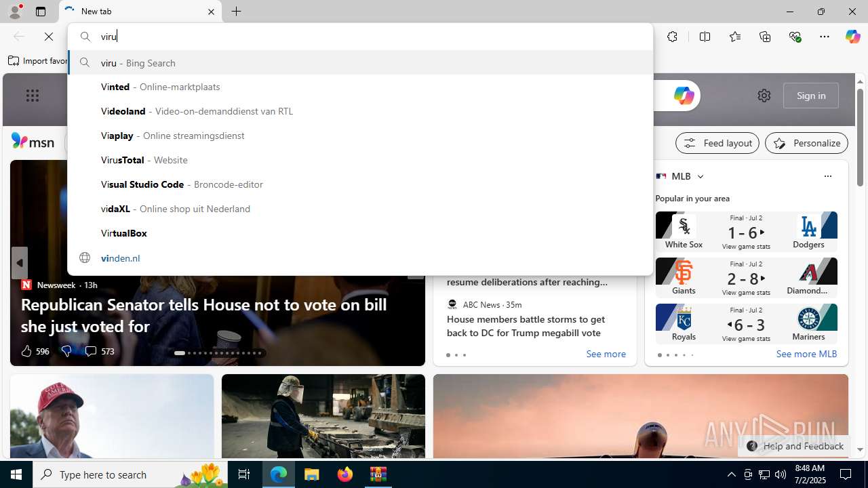Choose the Viaplay suggestion

[x=360, y=136]
